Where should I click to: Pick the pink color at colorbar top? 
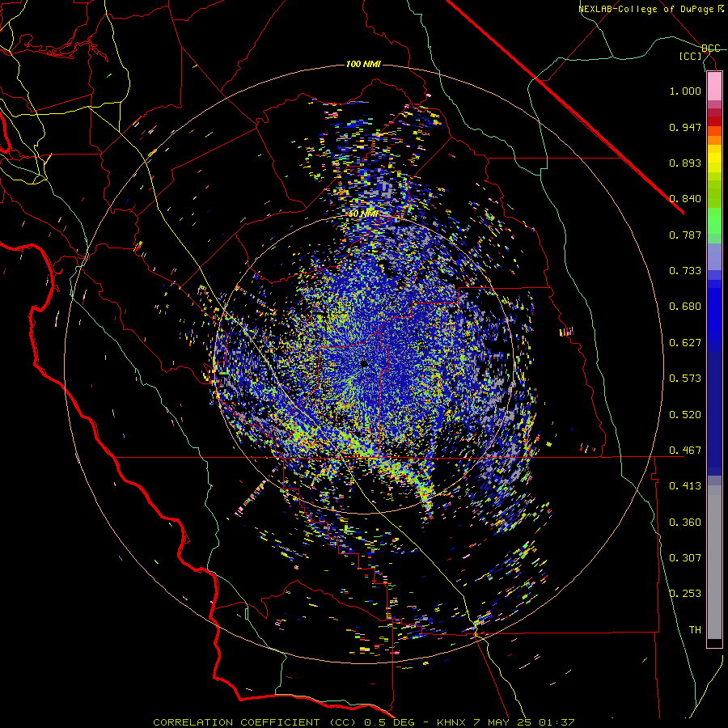coord(714,86)
